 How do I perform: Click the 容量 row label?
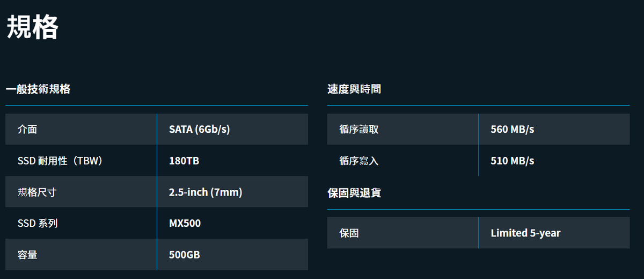click(27, 255)
